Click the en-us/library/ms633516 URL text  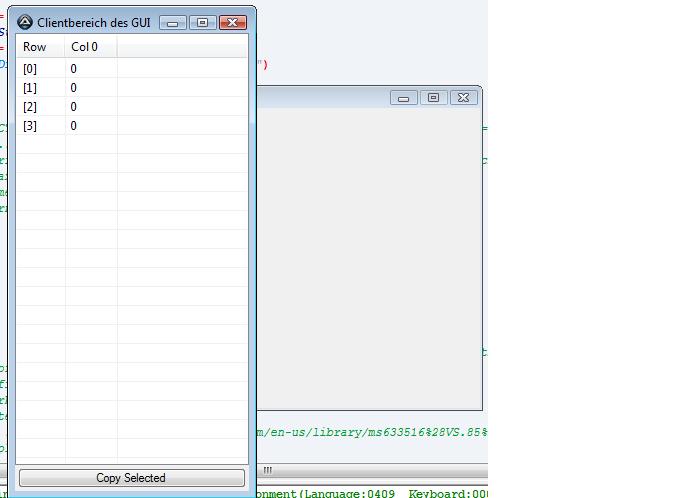[x=370, y=432]
